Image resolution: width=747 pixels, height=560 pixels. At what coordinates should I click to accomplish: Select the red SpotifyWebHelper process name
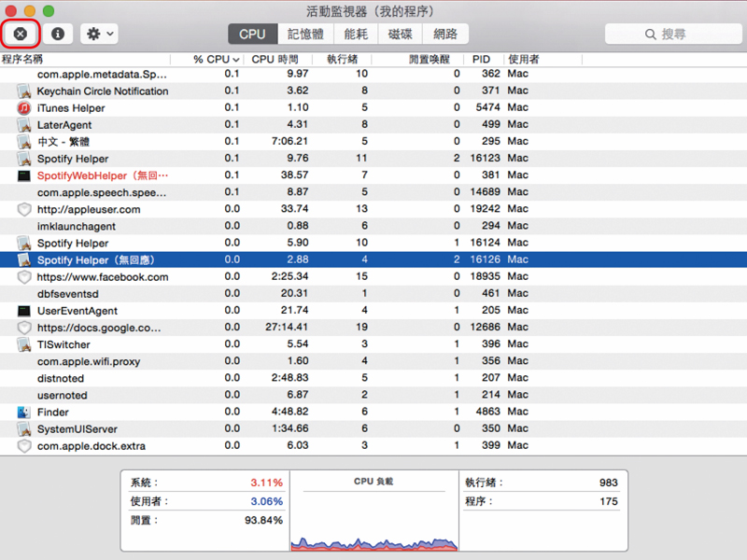(103, 175)
